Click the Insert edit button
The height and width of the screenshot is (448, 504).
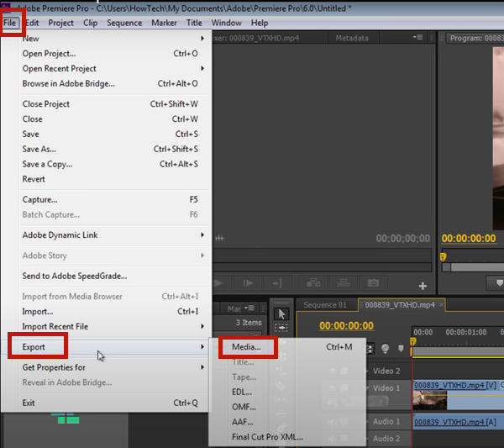click(x=313, y=283)
